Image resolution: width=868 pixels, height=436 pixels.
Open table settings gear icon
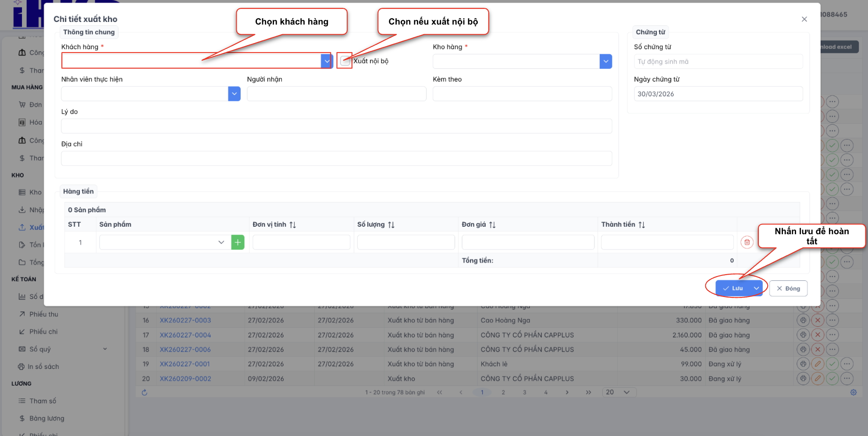coord(853,393)
